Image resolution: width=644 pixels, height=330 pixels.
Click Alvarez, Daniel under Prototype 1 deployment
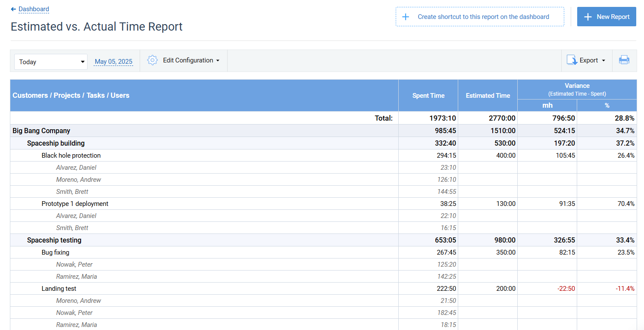pos(76,216)
